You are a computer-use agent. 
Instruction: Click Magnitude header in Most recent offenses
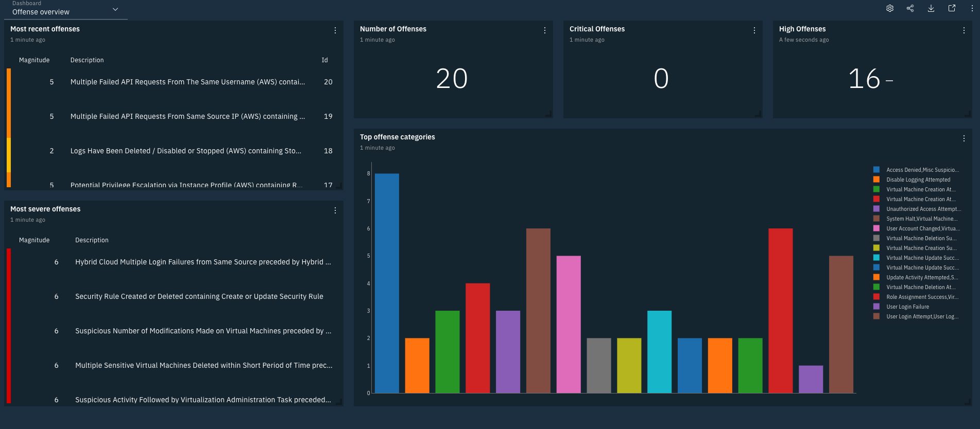coord(35,60)
